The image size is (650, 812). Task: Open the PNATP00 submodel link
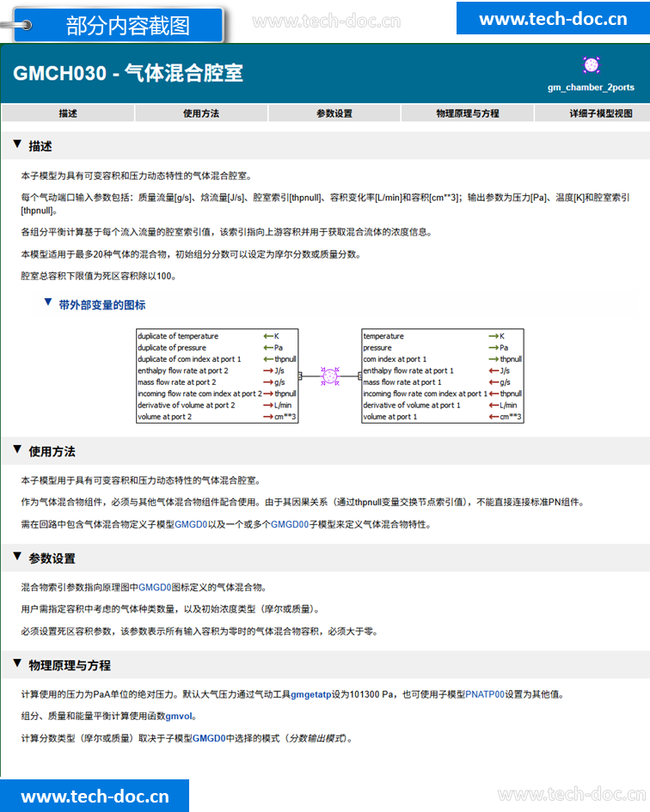tap(485, 695)
